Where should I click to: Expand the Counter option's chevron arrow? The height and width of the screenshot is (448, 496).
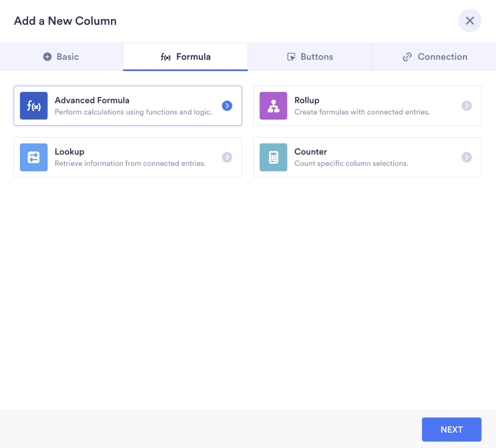tap(466, 157)
